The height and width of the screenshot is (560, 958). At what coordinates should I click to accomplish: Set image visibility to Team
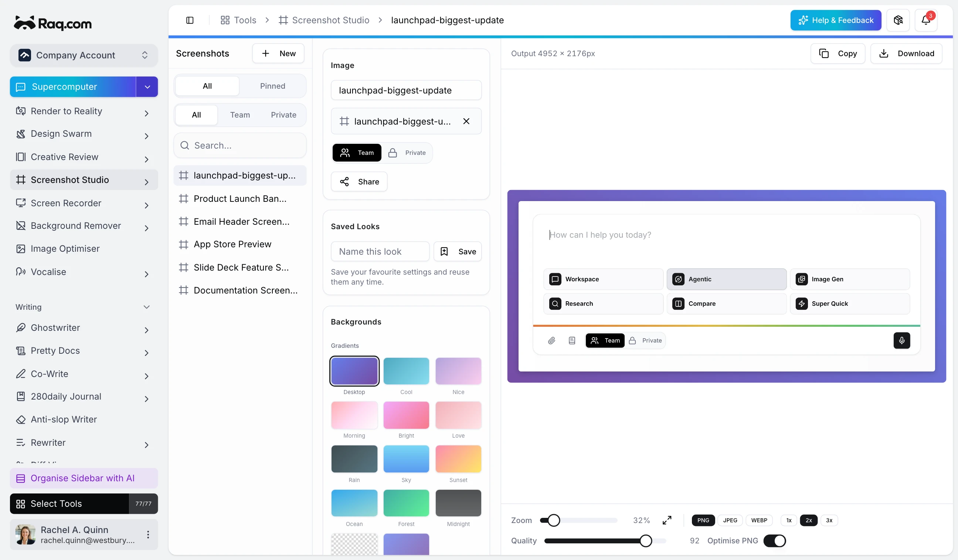coord(357,153)
